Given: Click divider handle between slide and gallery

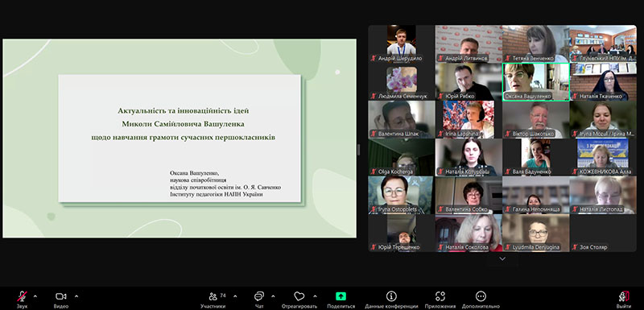Looking at the screenshot, I should point(358,150).
